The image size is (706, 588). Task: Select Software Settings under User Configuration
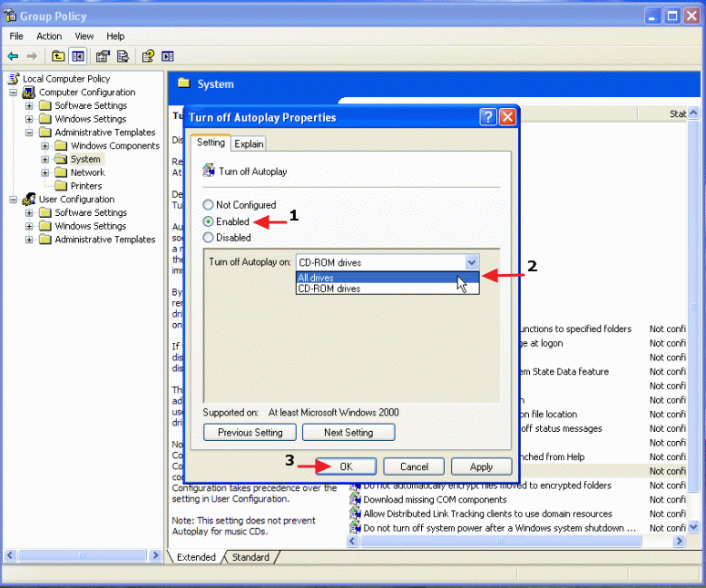(x=91, y=212)
